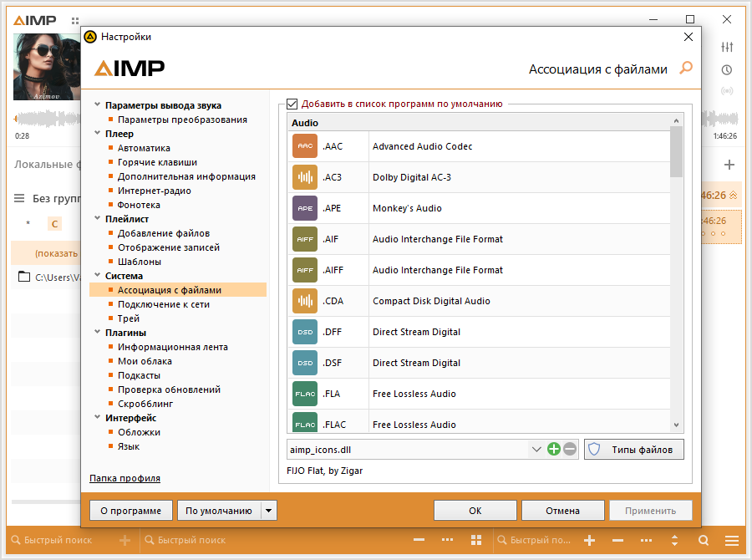Screen dimensions: 752x560
Task: Collapse the 'Интерфейс' tree section
Action: [98, 417]
